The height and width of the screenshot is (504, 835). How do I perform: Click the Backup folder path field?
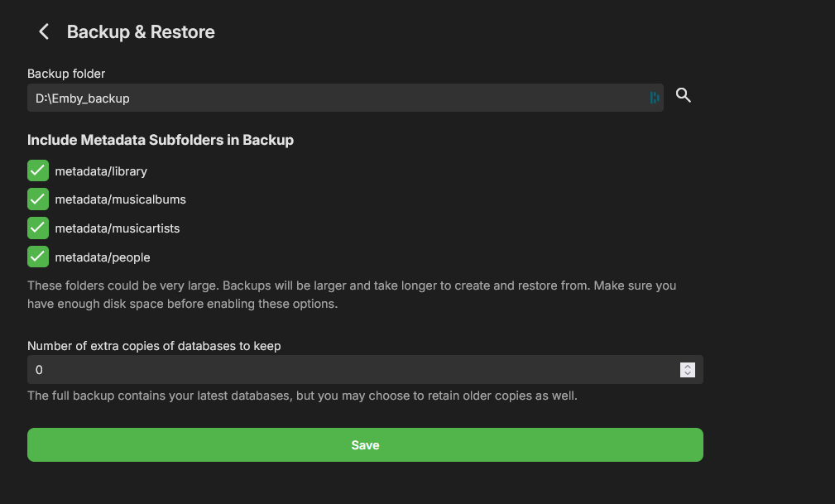point(331,98)
